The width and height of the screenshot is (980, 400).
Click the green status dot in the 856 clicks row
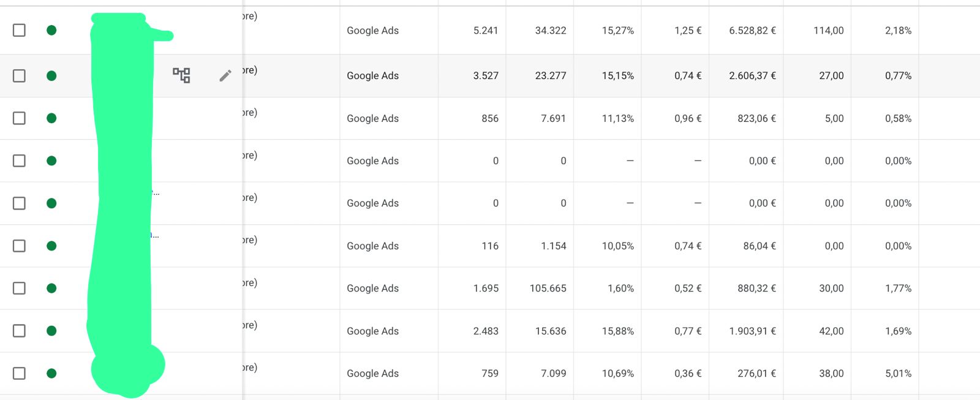click(51, 118)
